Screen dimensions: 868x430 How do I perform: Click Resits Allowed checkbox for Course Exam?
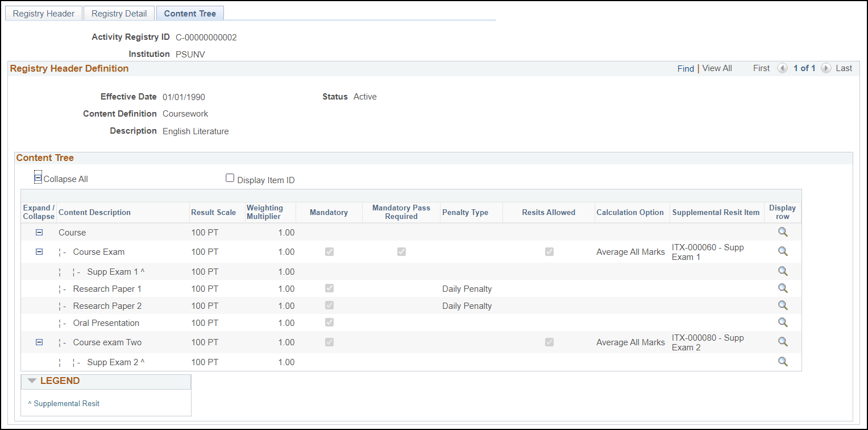click(x=549, y=251)
